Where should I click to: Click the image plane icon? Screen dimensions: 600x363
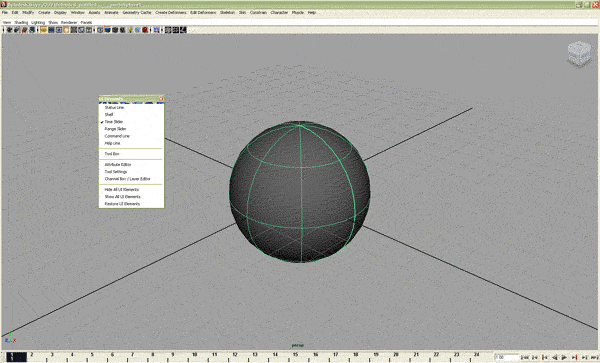(32, 29)
